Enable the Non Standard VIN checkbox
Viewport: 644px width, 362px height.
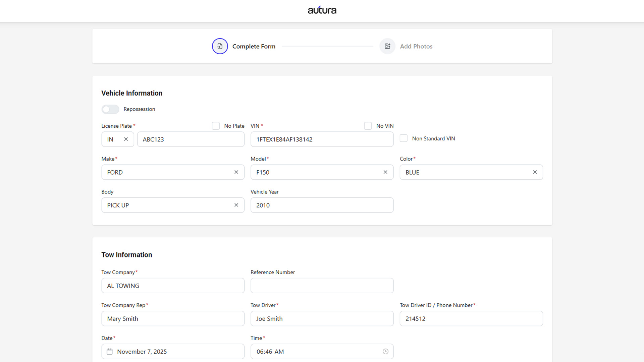pyautogui.click(x=404, y=138)
